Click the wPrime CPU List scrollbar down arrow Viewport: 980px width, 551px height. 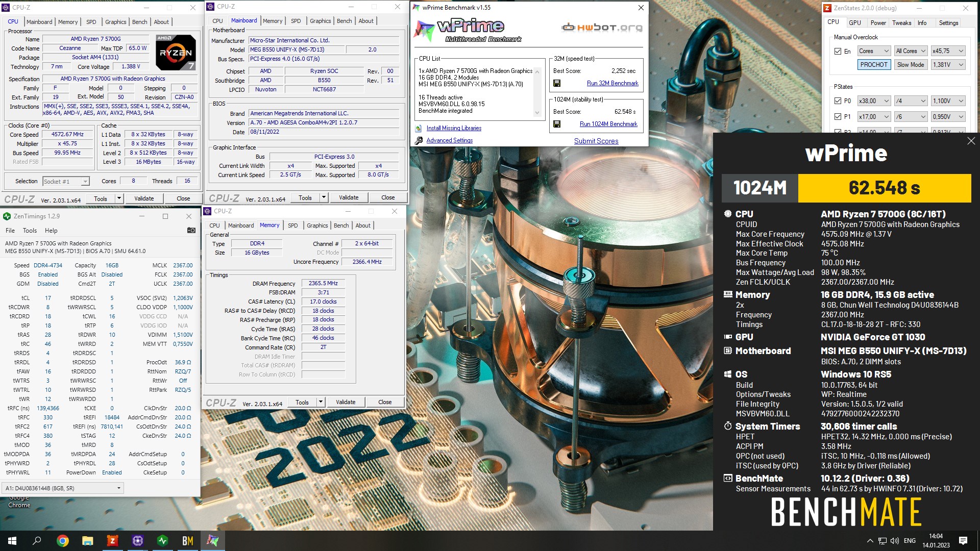(537, 113)
